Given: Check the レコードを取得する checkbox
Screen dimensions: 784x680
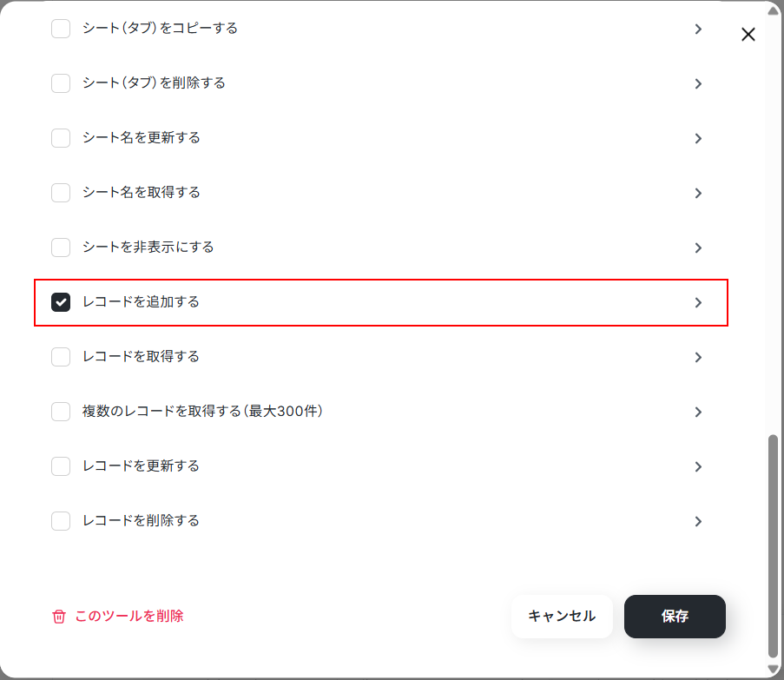Looking at the screenshot, I should point(61,357).
